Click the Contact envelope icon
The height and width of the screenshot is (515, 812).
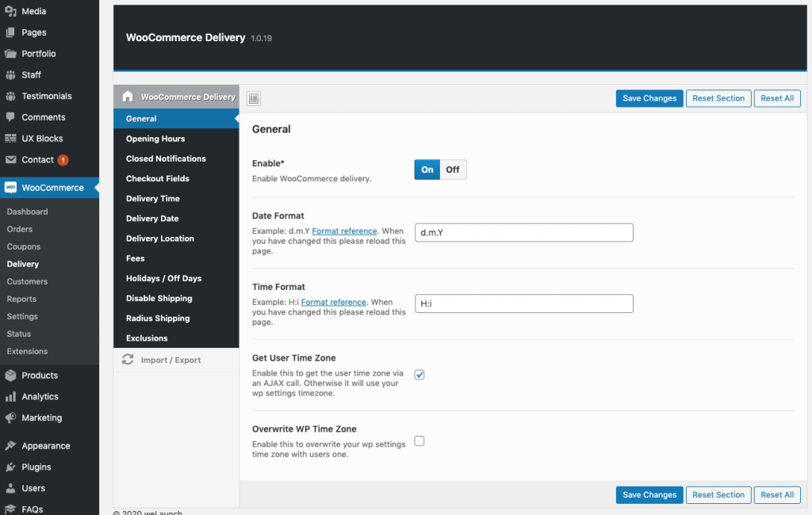pyautogui.click(x=10, y=159)
